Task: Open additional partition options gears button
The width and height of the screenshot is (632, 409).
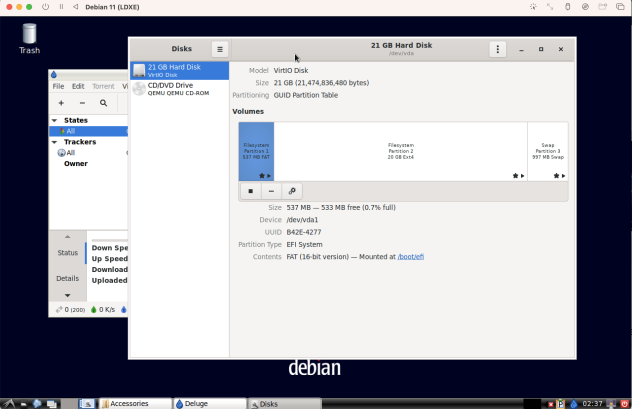Action: coord(291,191)
